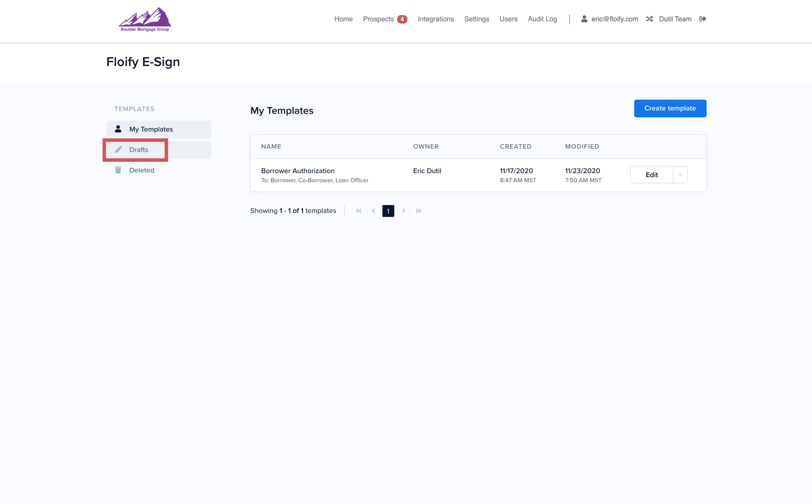The width and height of the screenshot is (812, 504).
Task: Open the Users page
Action: pos(508,19)
